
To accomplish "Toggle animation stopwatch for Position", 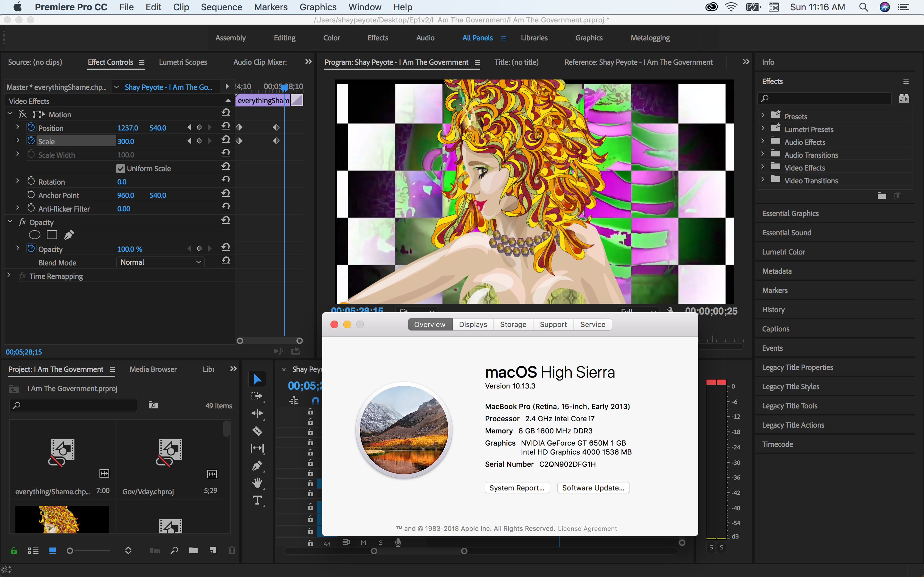I will click(31, 127).
